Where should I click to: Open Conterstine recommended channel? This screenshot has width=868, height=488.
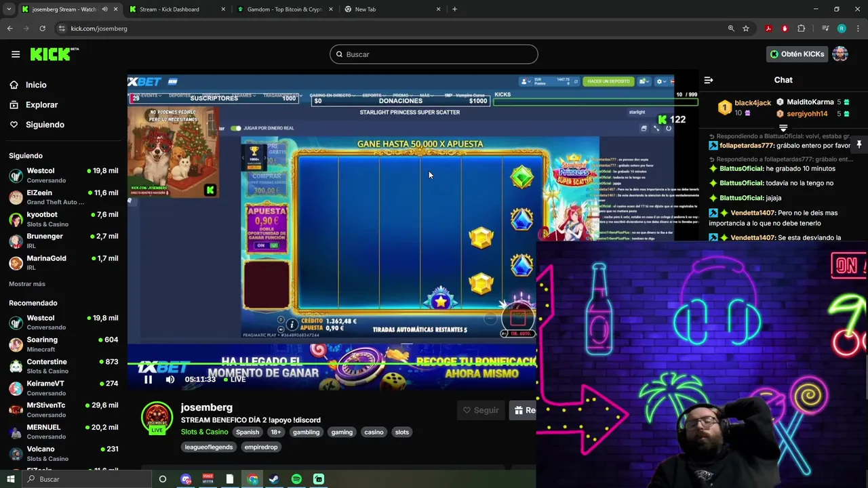coord(64,366)
